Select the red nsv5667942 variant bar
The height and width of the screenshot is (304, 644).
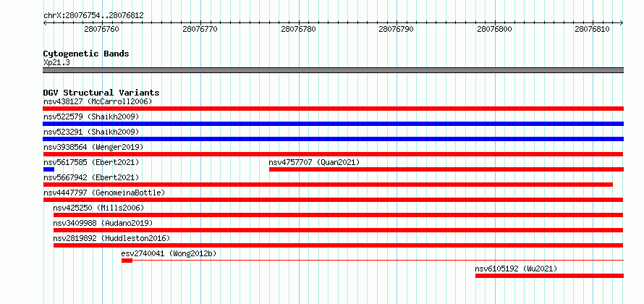328,185
